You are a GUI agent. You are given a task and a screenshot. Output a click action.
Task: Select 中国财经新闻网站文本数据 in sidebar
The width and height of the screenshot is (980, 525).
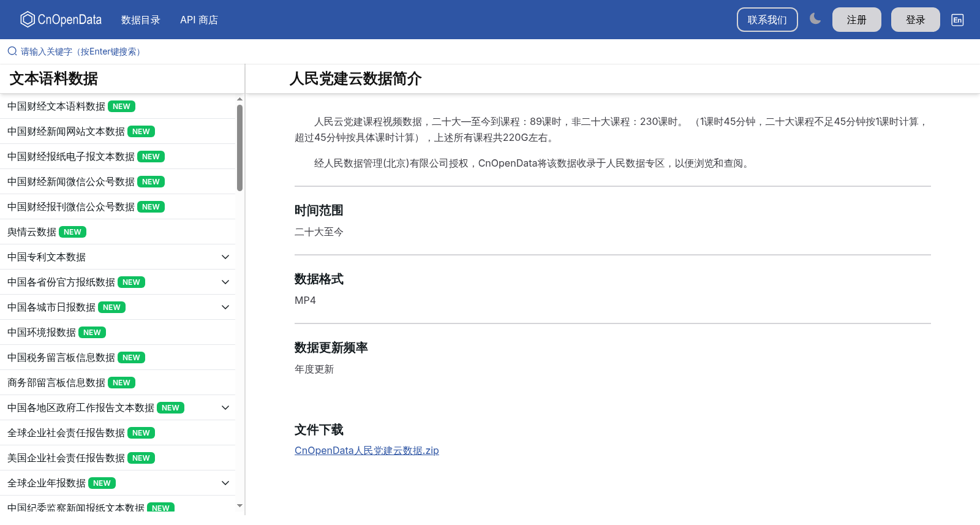(118, 131)
